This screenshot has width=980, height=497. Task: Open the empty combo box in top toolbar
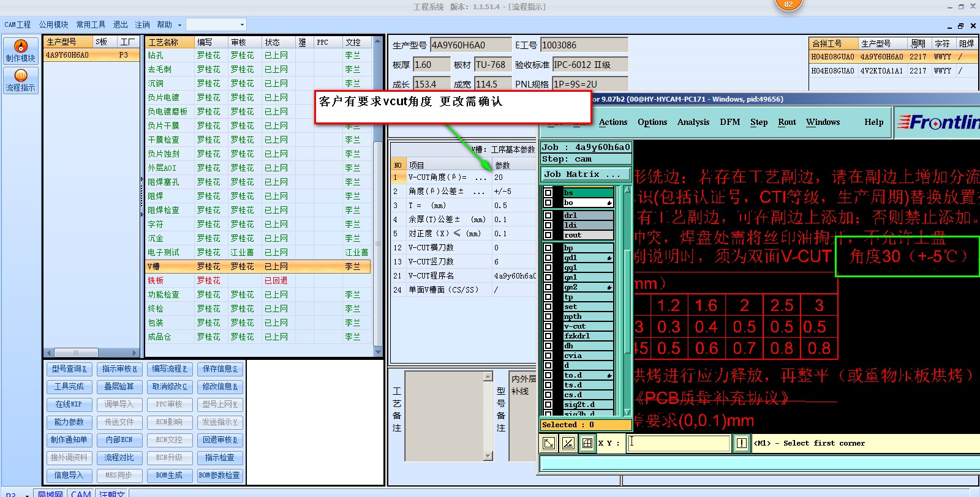coord(216,24)
